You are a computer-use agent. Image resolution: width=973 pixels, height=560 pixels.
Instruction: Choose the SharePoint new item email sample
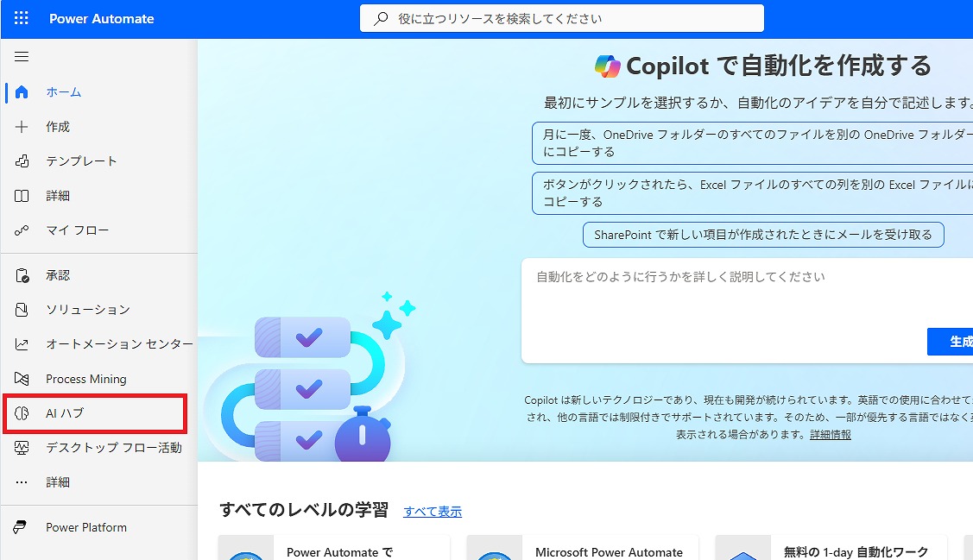coord(762,235)
